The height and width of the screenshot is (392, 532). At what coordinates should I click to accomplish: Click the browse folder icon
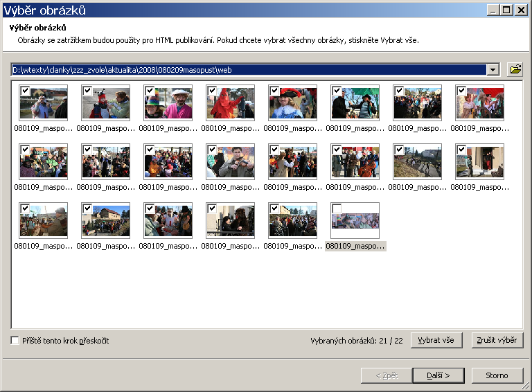tap(515, 69)
